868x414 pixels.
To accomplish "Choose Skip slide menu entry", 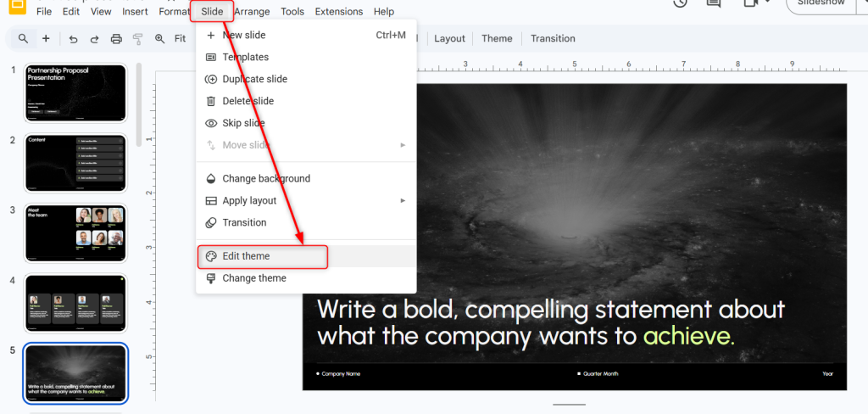I will point(306,123).
